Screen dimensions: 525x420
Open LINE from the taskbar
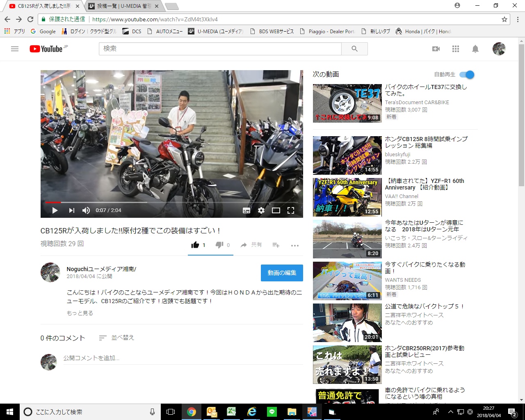click(272, 412)
